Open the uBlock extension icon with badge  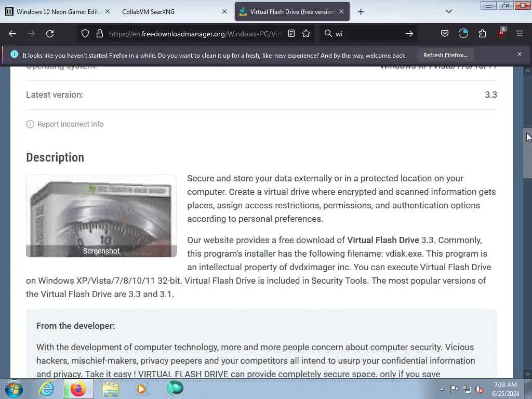click(x=501, y=33)
